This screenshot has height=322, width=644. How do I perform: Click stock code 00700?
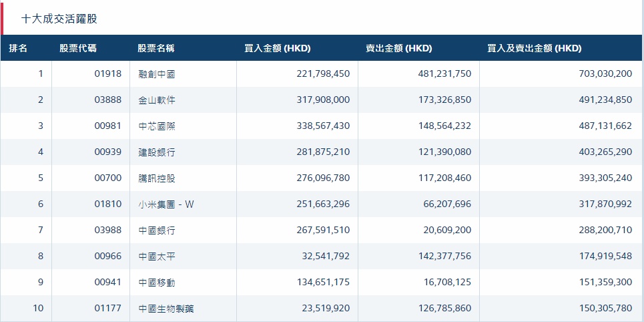click(x=108, y=178)
